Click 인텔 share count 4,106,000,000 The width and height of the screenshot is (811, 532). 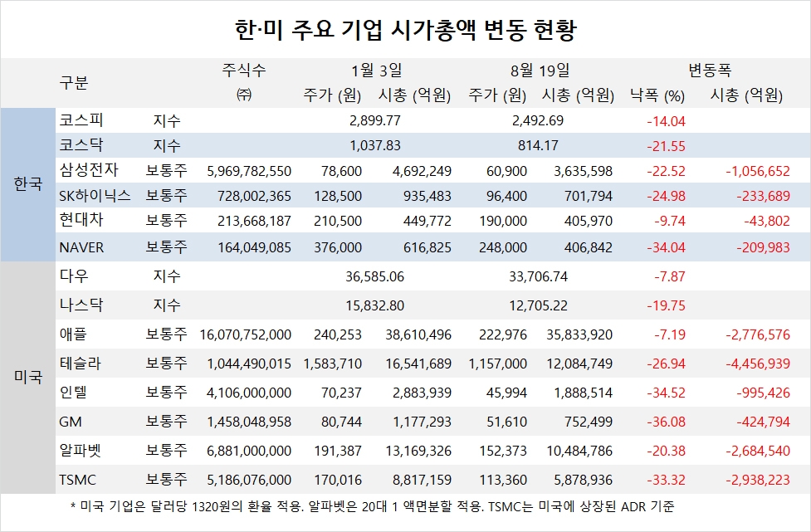coord(249,393)
